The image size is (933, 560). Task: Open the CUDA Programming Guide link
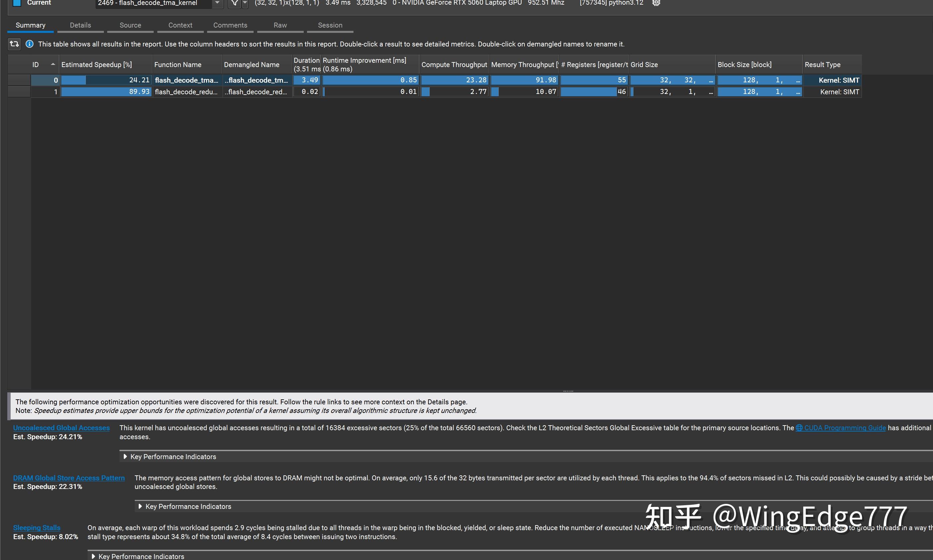tap(845, 428)
